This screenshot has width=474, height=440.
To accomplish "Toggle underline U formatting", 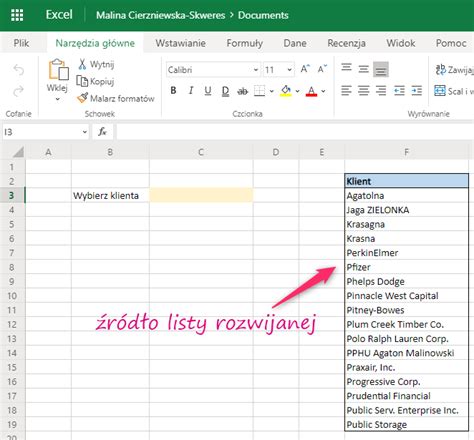I will [208, 91].
